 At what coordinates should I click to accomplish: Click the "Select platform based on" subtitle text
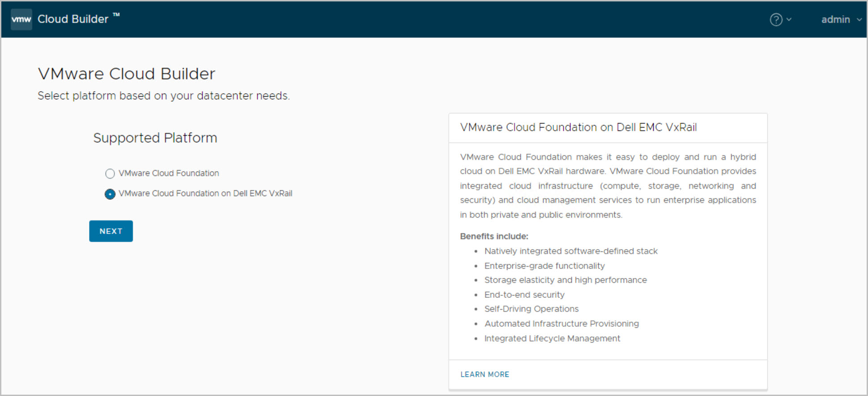coord(164,96)
